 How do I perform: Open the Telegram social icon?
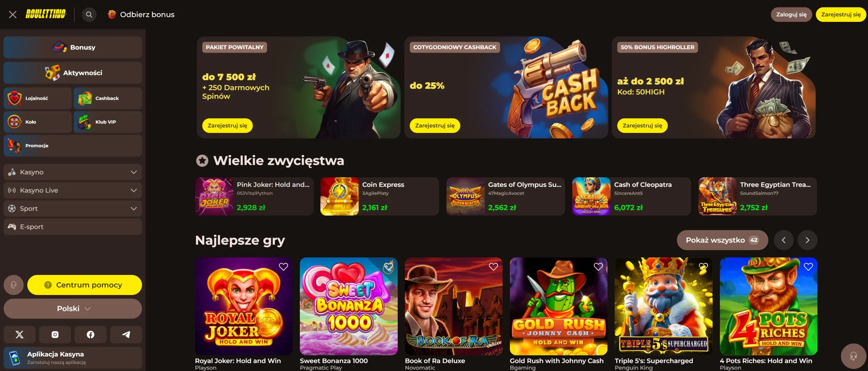click(x=126, y=334)
